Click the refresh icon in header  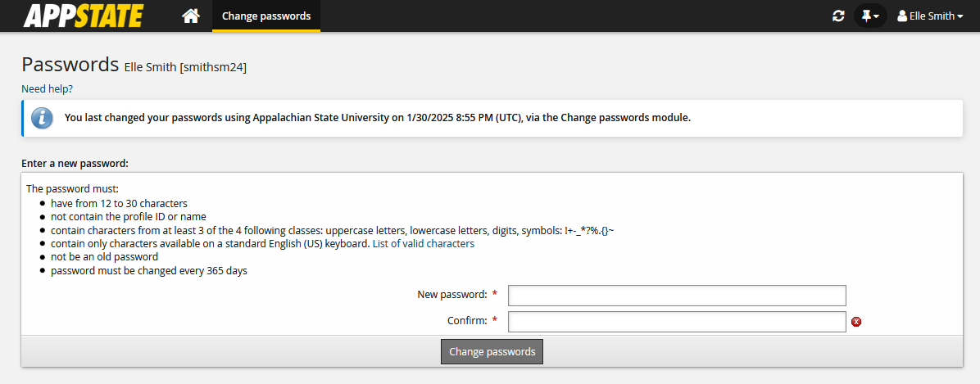click(x=838, y=16)
